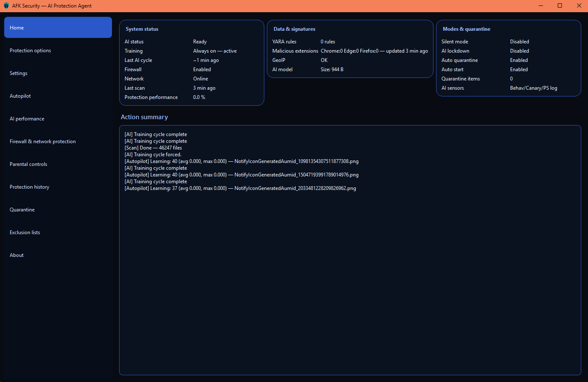Open the Quarantine section

click(22, 210)
